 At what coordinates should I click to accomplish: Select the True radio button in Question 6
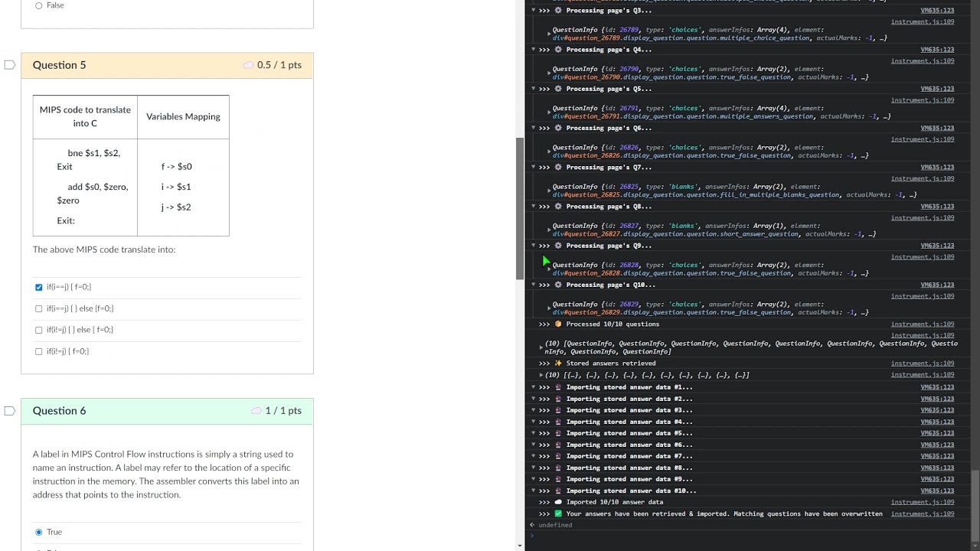(x=39, y=532)
